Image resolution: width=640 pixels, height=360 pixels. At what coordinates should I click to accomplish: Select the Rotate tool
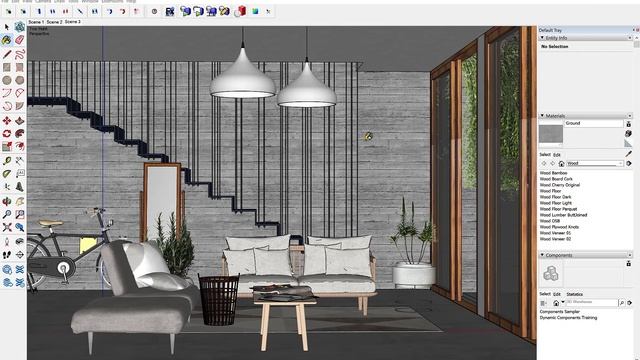coord(7,133)
